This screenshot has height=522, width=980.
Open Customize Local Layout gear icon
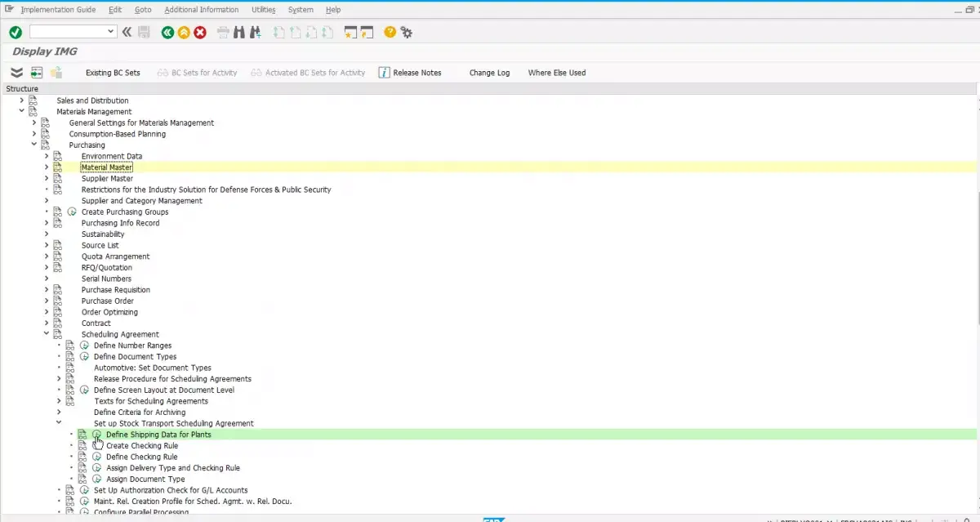click(406, 32)
